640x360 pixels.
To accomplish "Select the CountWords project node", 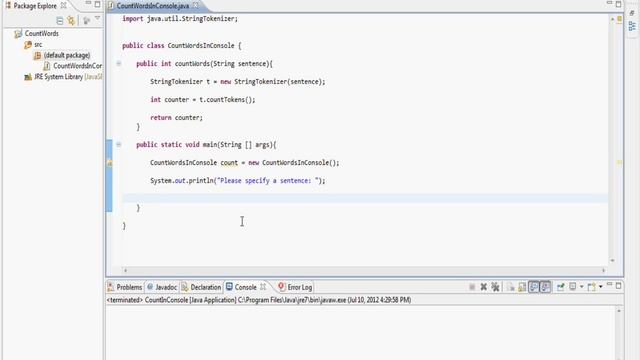I will tap(42, 33).
